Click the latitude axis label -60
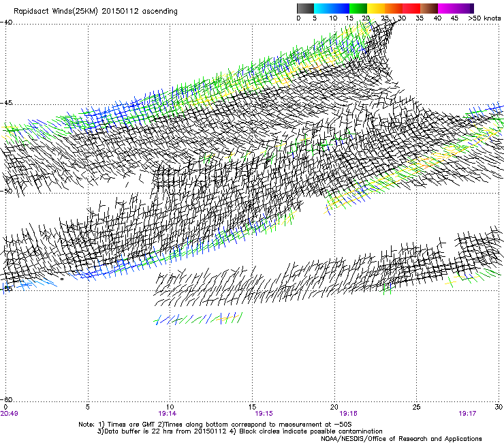 coord(6,399)
